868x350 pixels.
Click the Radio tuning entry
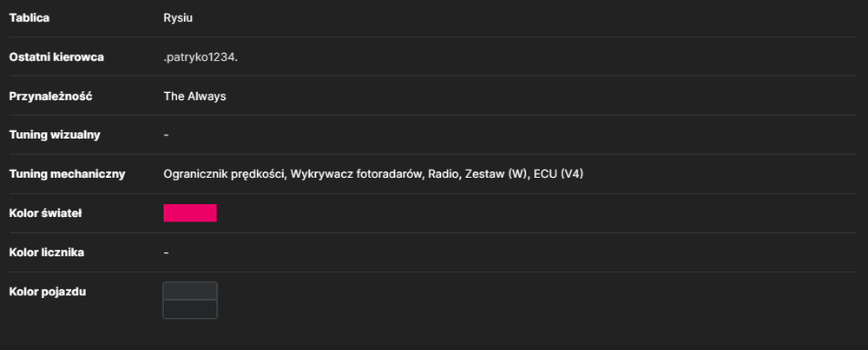(x=444, y=175)
